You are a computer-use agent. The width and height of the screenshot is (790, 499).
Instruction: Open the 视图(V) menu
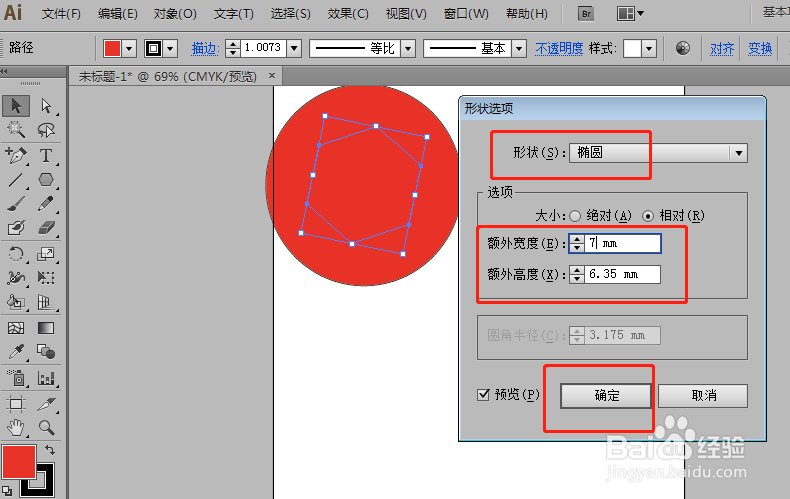(x=406, y=14)
